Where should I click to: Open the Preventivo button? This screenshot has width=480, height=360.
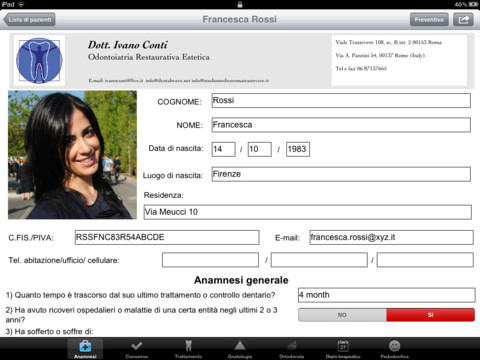(x=429, y=20)
